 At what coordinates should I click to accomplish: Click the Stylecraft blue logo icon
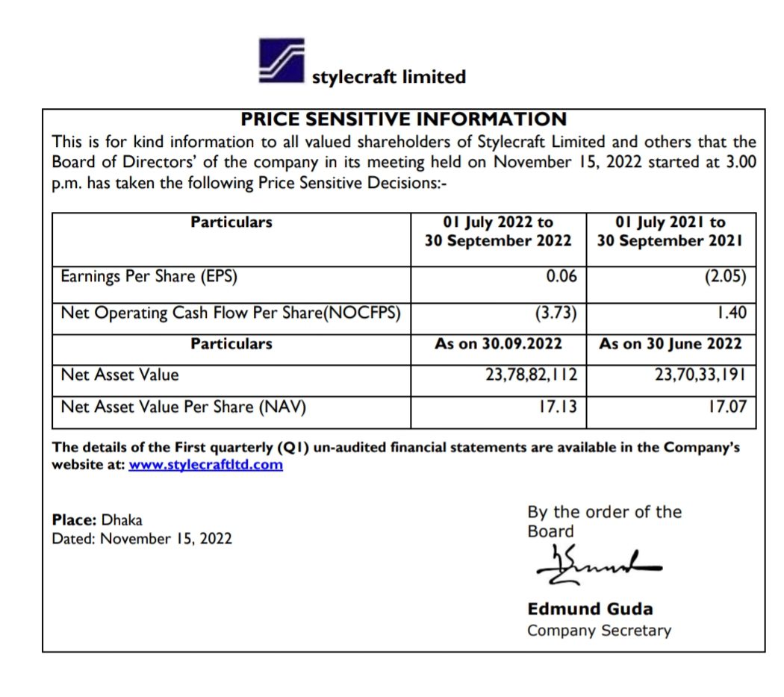281,60
